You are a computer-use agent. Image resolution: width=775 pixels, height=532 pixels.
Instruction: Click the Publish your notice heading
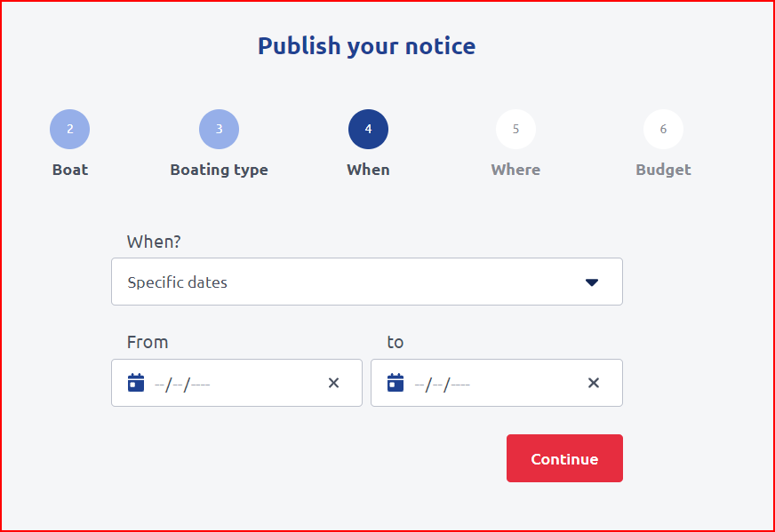[x=366, y=46]
